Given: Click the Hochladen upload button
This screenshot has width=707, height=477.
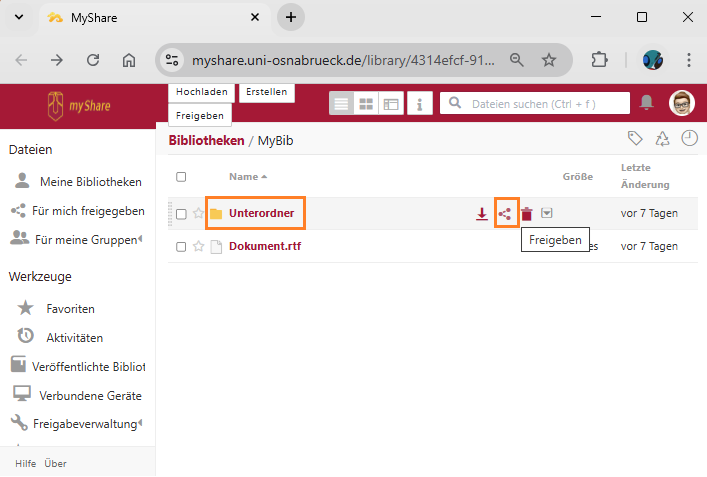Looking at the screenshot, I should coord(202,92).
